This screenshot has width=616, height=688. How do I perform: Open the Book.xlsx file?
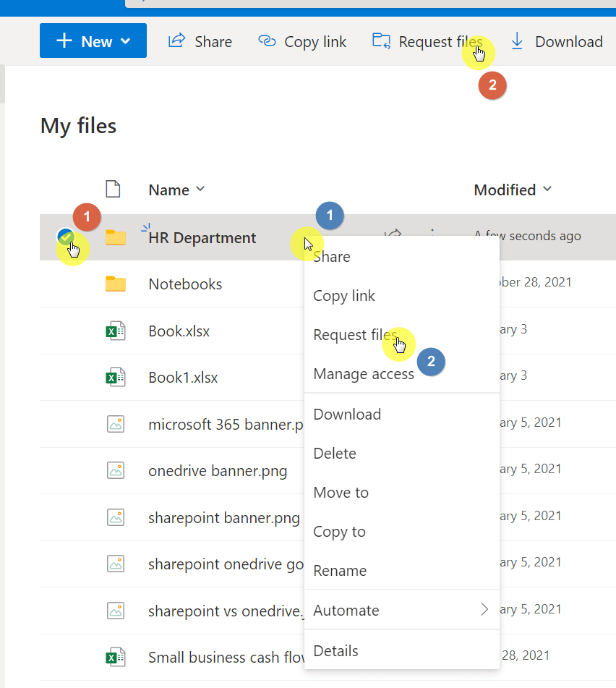[x=179, y=331]
